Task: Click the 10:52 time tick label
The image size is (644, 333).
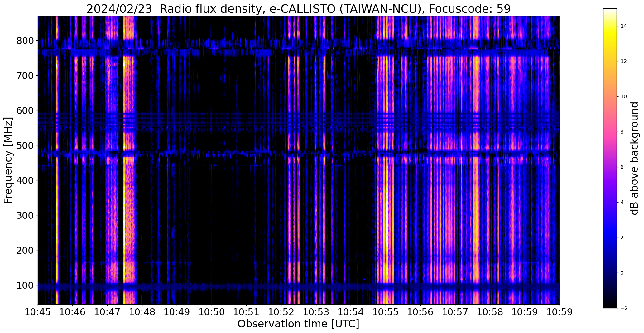Action: click(x=281, y=312)
